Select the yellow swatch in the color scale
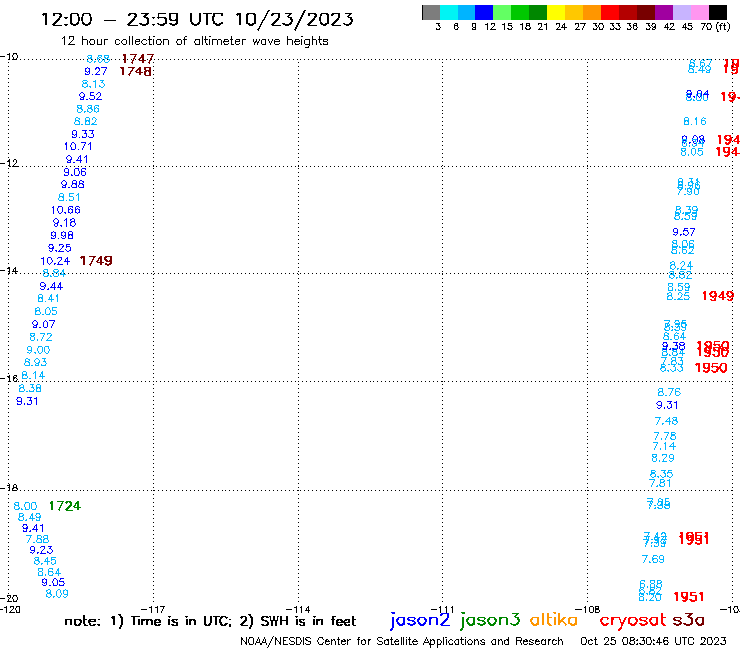740x650 pixels. [556, 12]
